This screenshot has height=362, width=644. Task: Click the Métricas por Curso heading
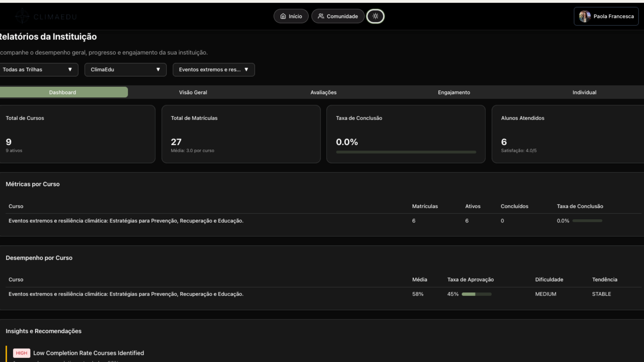click(x=33, y=184)
